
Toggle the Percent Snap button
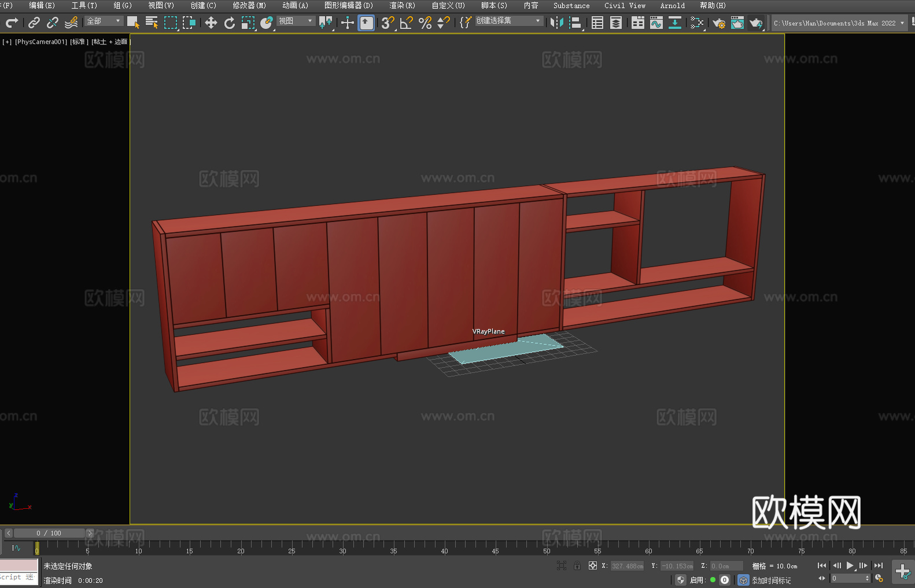425,23
